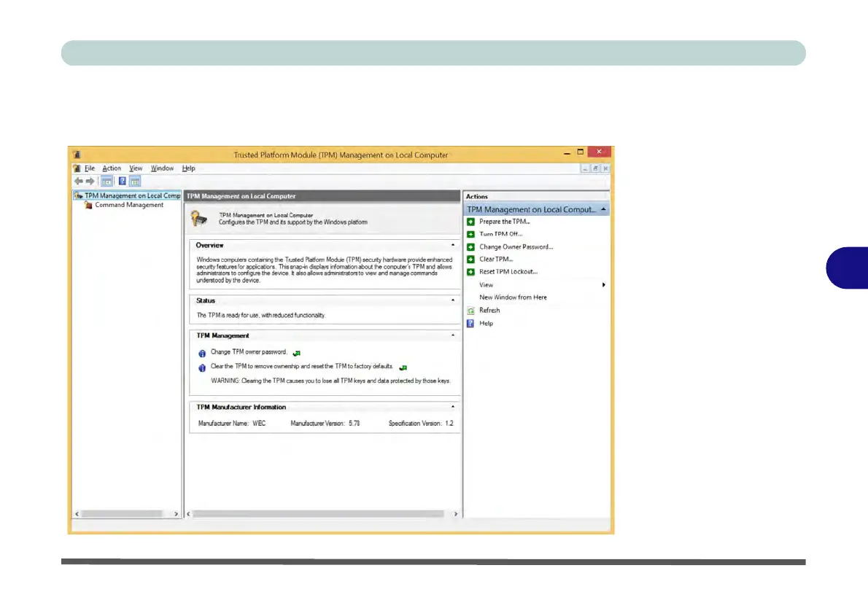Collapse the TPM Manufacturer Information section
The image size is (868, 611).
tap(453, 408)
